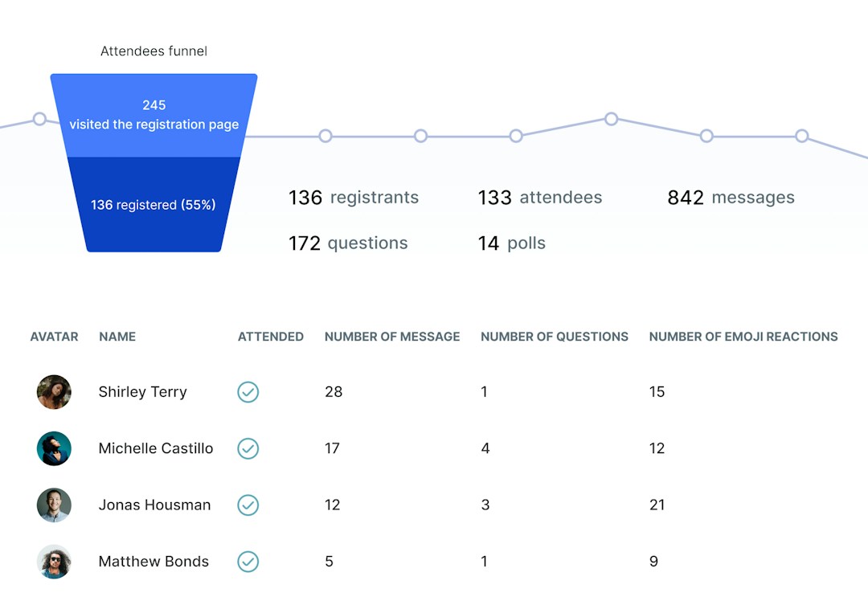
Task: Click Jonas Housman's emoji reactions 21
Action: pyautogui.click(x=657, y=505)
